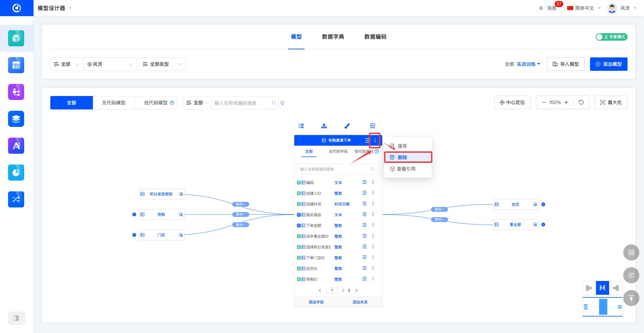Choose 废弃 from the context menu

tap(408, 146)
